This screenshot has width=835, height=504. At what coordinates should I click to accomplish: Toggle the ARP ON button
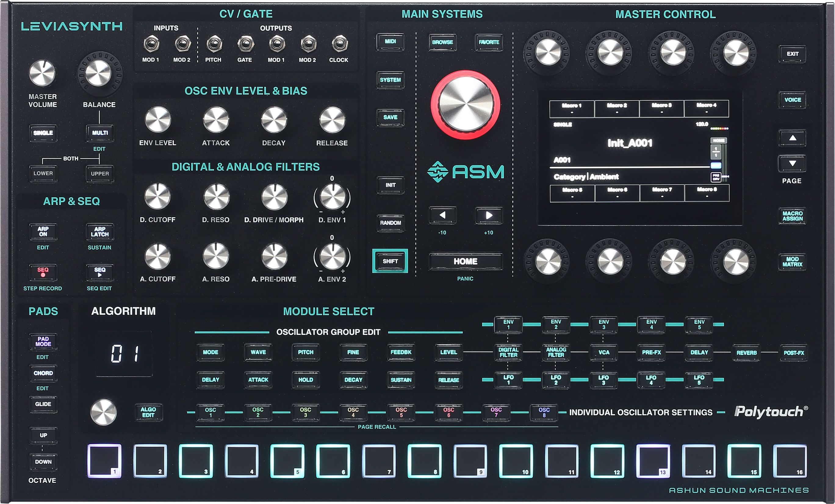(x=43, y=232)
